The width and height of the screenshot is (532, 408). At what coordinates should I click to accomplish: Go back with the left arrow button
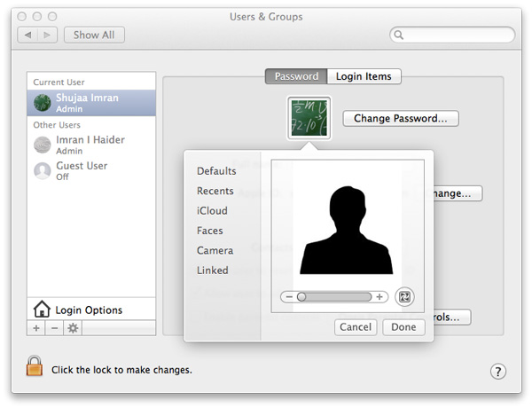[27, 35]
